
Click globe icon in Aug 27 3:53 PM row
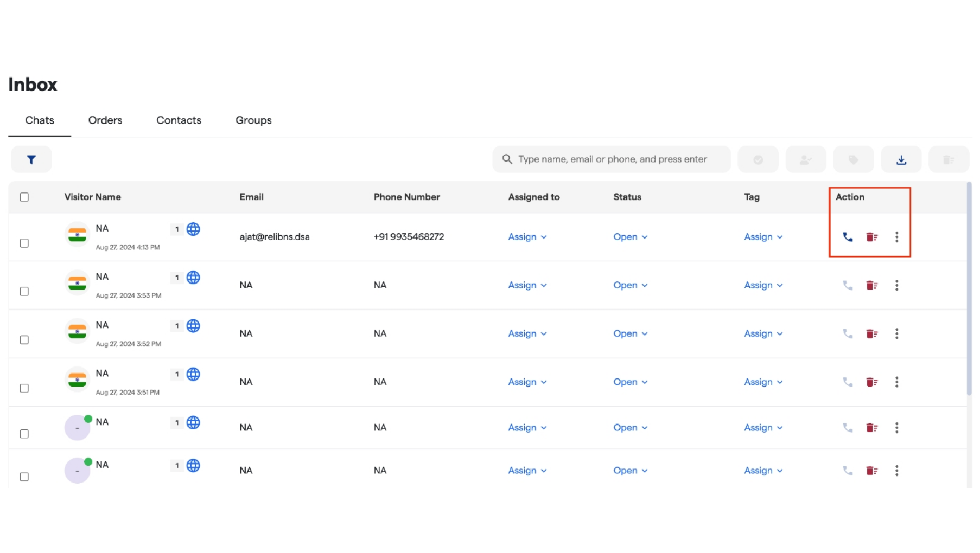coord(193,278)
